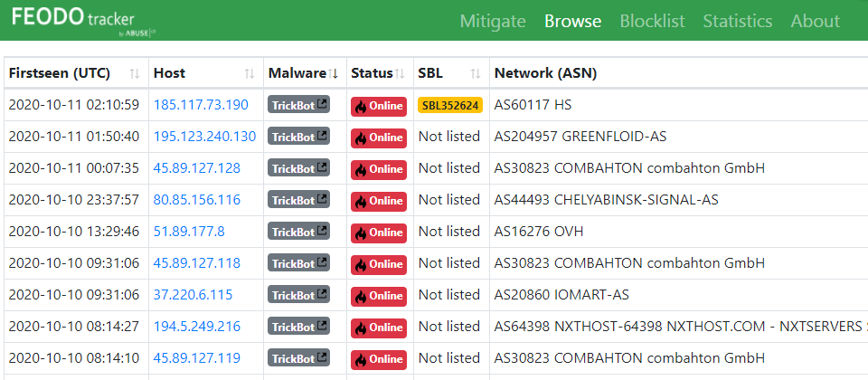Image resolution: width=868 pixels, height=380 pixels.
Task: Sort by the Malware column arrows icon
Action: (x=333, y=73)
